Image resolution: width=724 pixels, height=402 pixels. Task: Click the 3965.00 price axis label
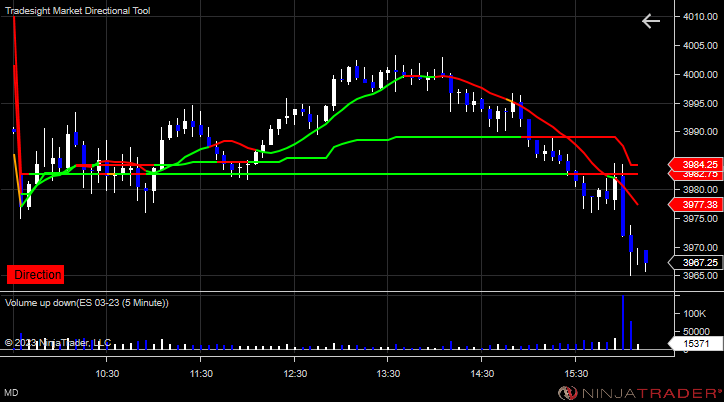point(700,276)
